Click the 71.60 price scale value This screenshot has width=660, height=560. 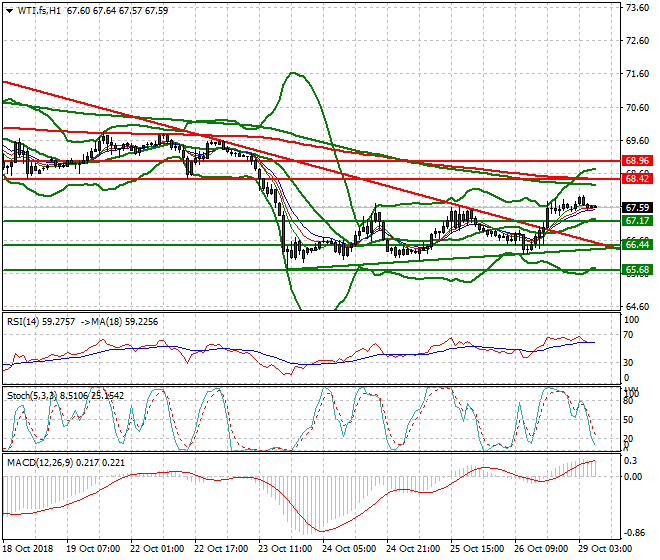tap(637, 74)
